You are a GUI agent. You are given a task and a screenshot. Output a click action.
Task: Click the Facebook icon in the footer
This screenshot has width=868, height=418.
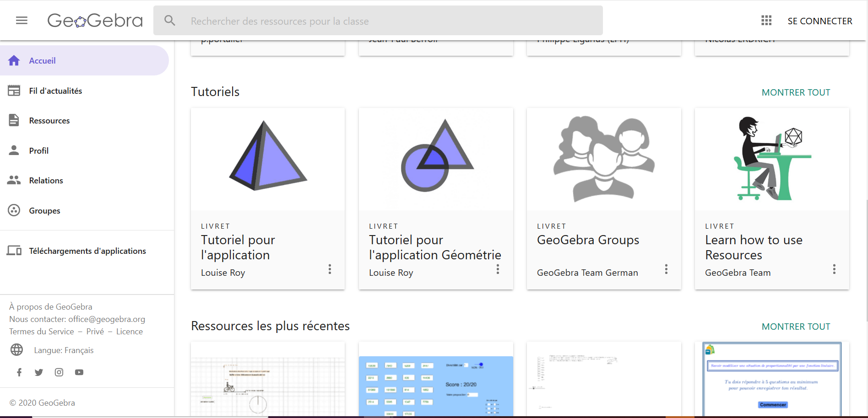coord(19,372)
